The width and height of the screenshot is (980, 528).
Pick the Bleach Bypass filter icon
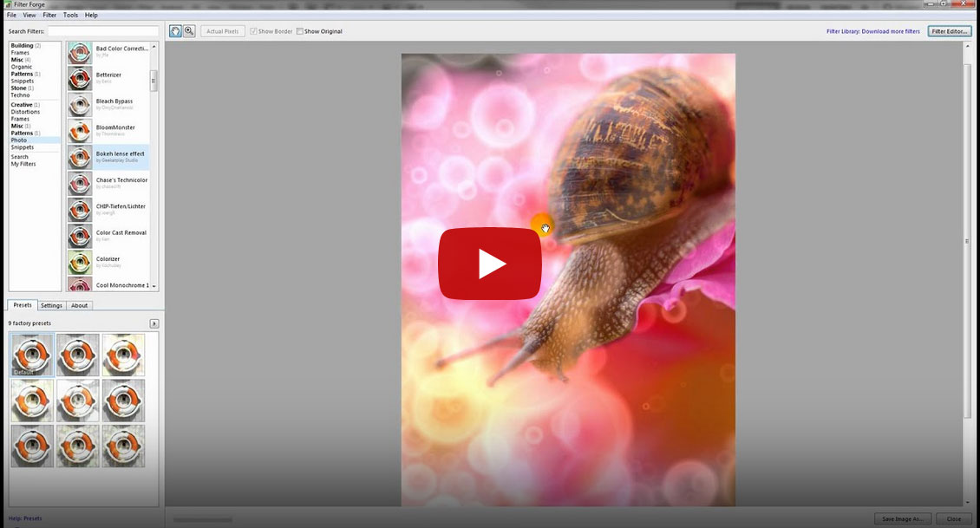coord(80,105)
